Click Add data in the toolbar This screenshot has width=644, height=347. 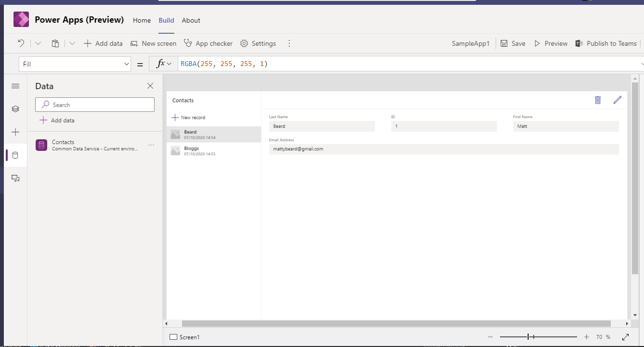pyautogui.click(x=103, y=43)
